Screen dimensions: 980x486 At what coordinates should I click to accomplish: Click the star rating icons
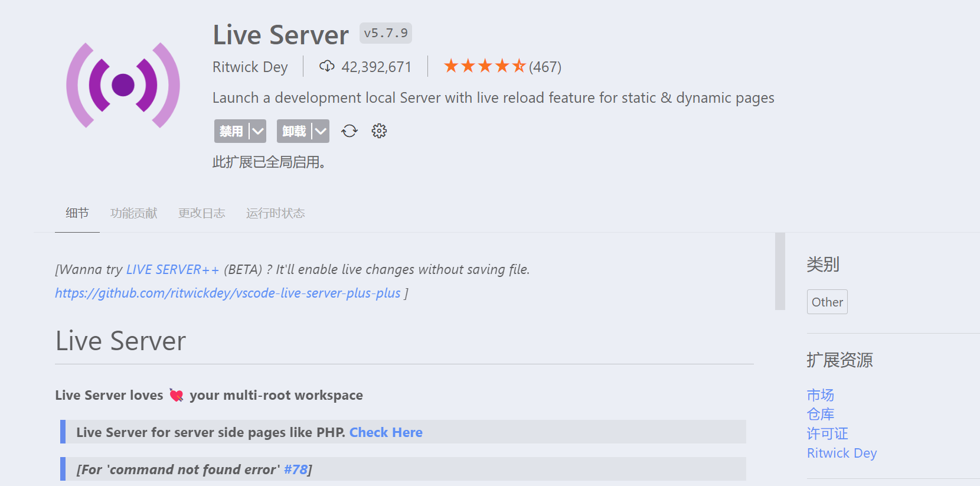coord(485,66)
